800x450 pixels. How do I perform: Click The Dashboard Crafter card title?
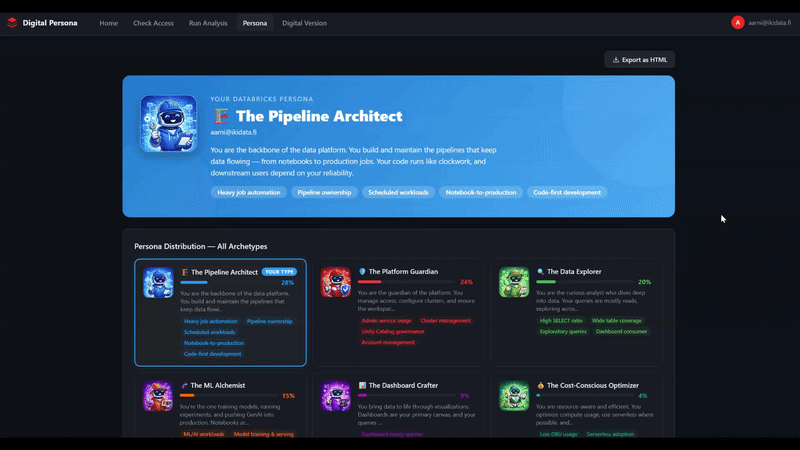(403, 385)
